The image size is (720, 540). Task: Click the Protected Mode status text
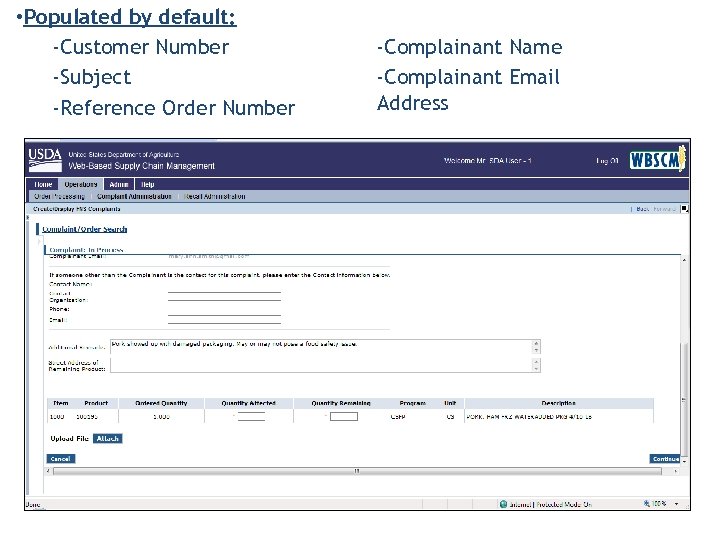(564, 504)
